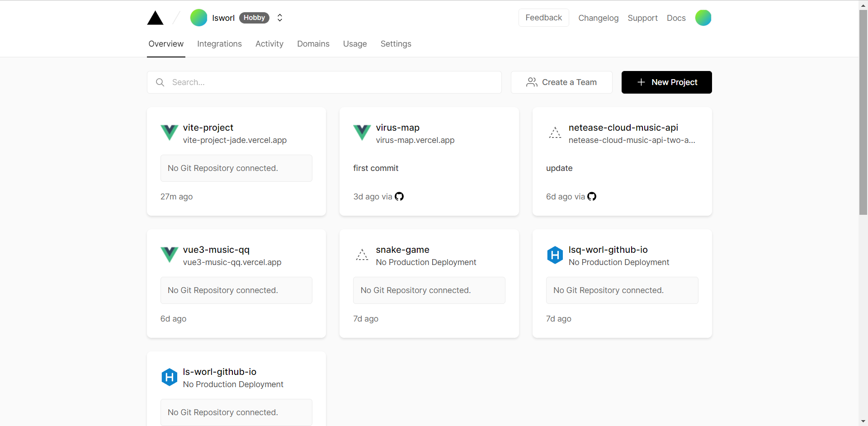Switch to the Integrations tab
This screenshot has width=868, height=426.
tap(219, 44)
